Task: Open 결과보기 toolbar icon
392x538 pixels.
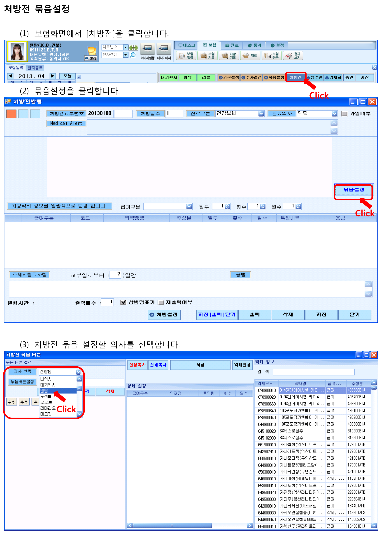Action: pyautogui.click(x=293, y=56)
